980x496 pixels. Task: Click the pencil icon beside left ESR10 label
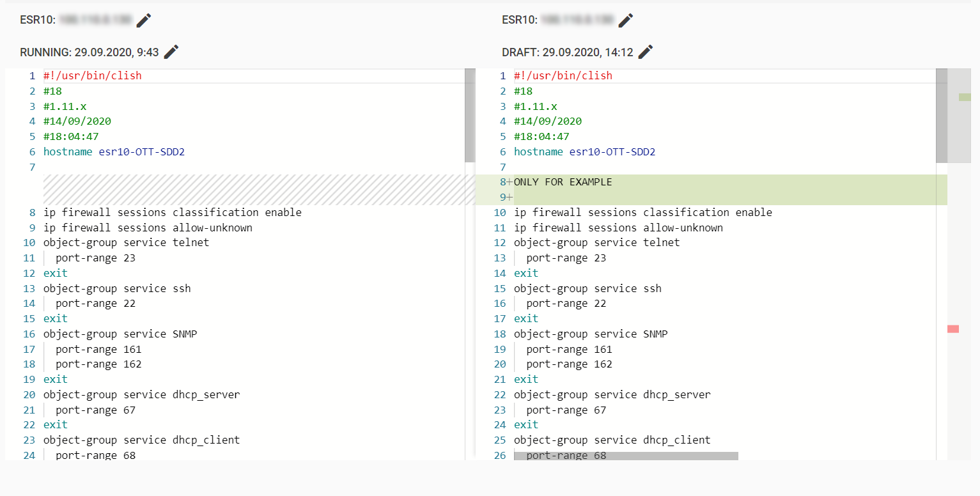[x=144, y=20]
